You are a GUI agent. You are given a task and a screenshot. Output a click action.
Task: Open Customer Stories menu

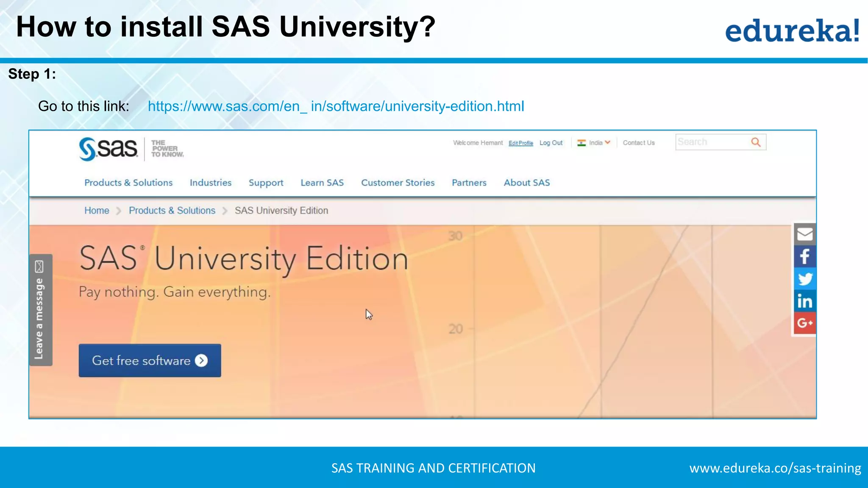(398, 183)
